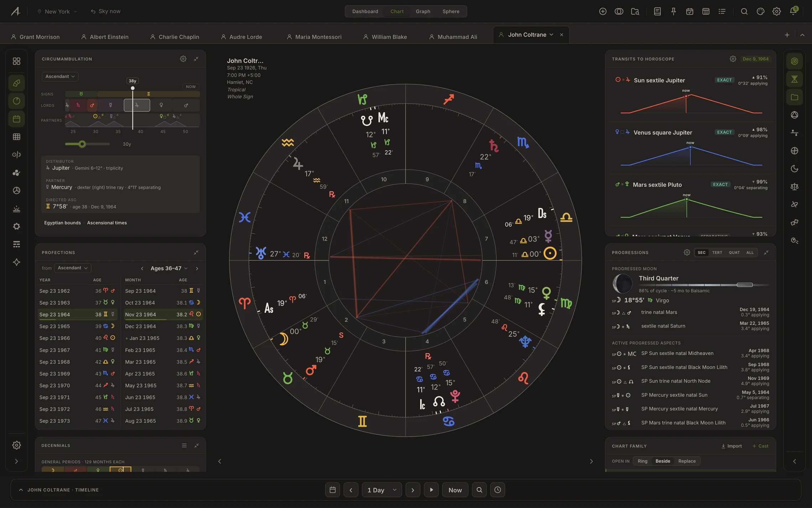Click the grid icon in the left sidebar
The image size is (812, 508).
16,61
